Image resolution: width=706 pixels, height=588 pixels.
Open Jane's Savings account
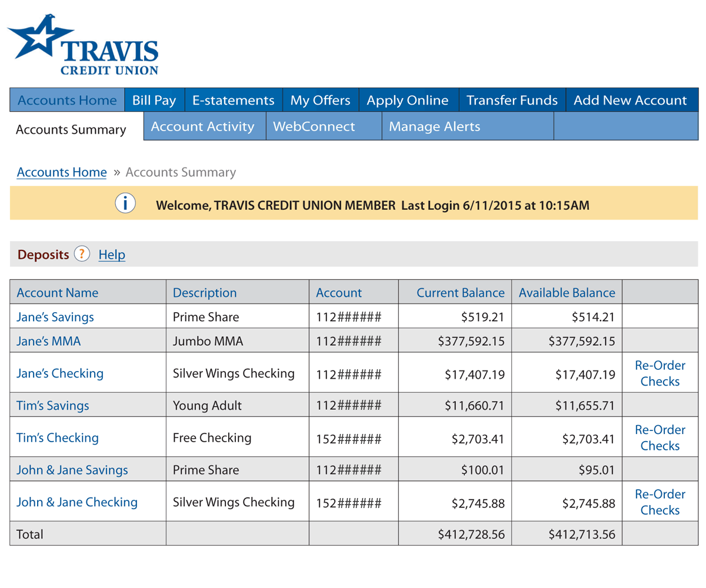click(55, 318)
